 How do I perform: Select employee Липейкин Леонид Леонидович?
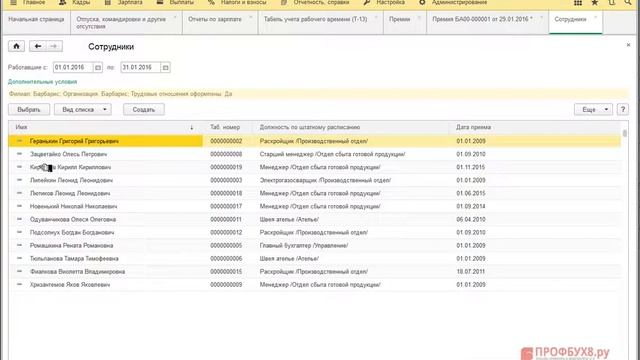tap(71, 180)
